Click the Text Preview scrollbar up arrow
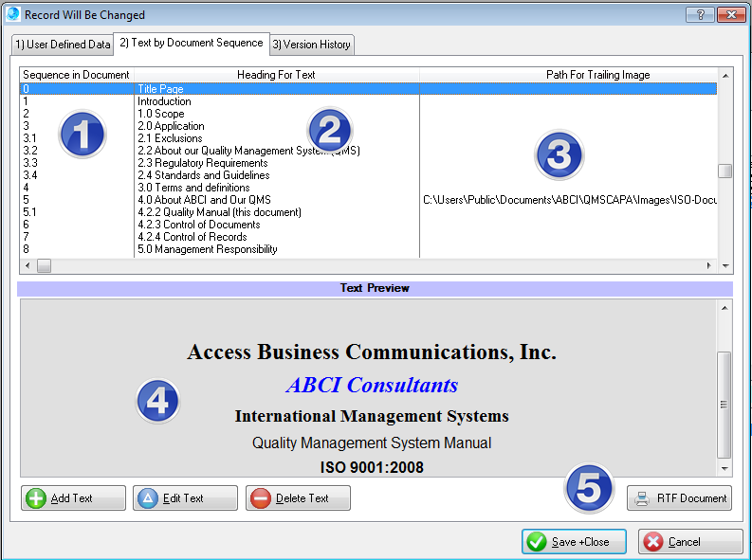This screenshot has width=752, height=560. click(x=724, y=308)
